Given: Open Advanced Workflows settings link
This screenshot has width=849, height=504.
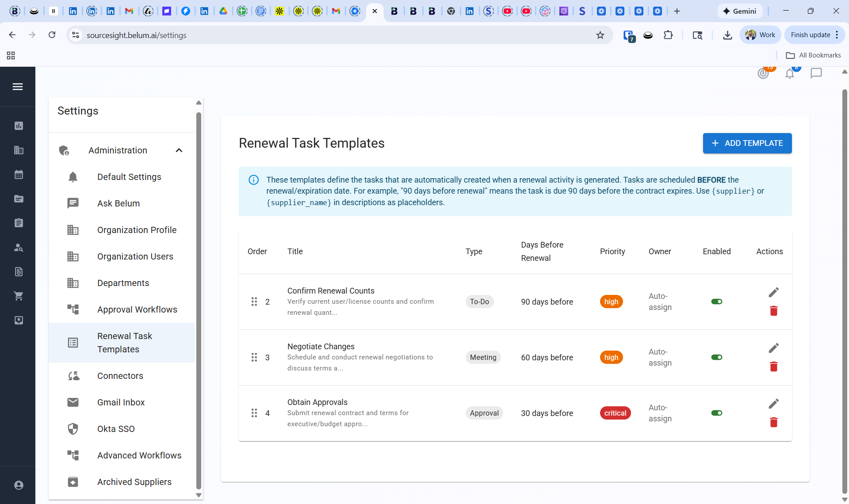Looking at the screenshot, I should tap(139, 455).
